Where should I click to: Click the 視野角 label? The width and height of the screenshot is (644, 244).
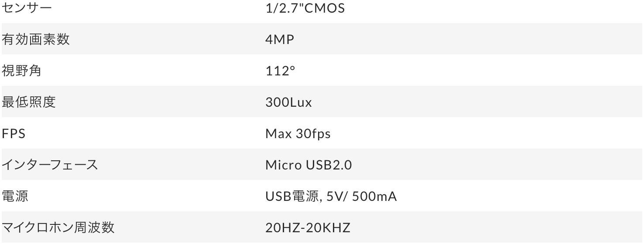point(21,71)
